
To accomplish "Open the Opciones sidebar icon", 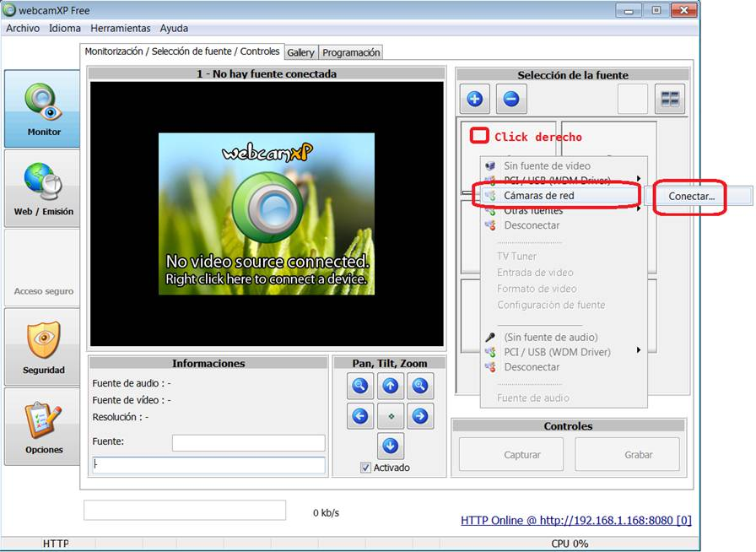I will [41, 426].
